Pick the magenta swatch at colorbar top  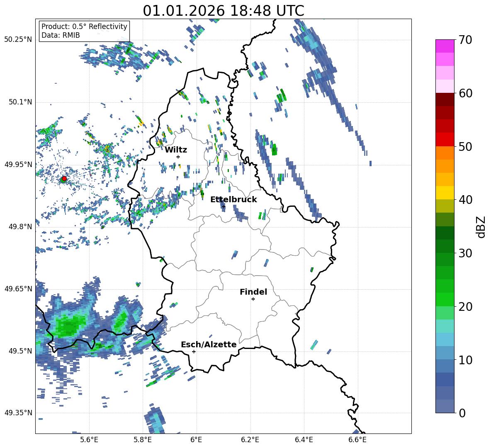coord(445,46)
